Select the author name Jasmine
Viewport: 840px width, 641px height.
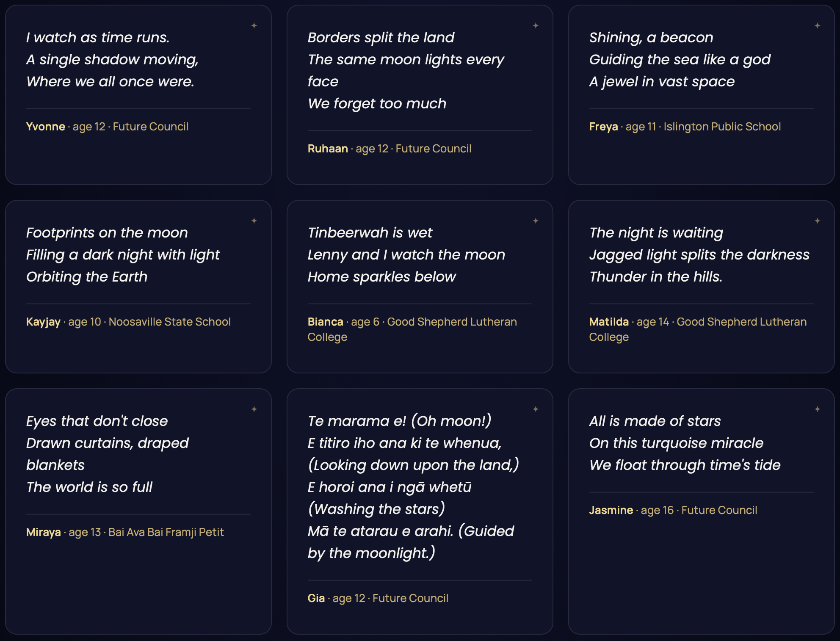[611, 510]
